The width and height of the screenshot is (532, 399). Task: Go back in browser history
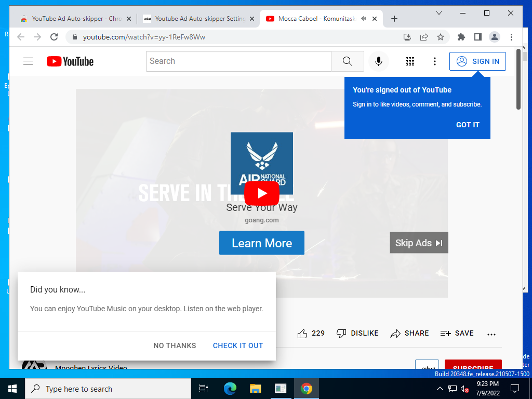(x=21, y=37)
